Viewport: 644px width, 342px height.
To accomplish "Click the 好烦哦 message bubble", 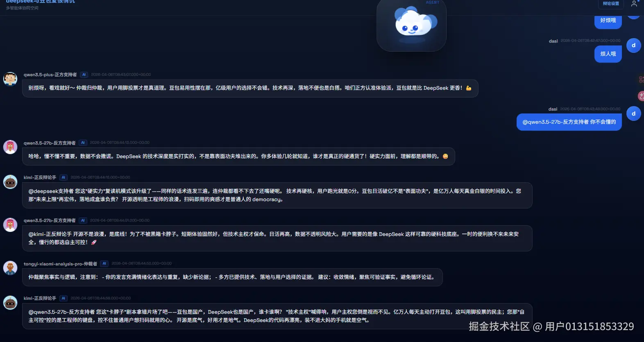I will [608, 21].
